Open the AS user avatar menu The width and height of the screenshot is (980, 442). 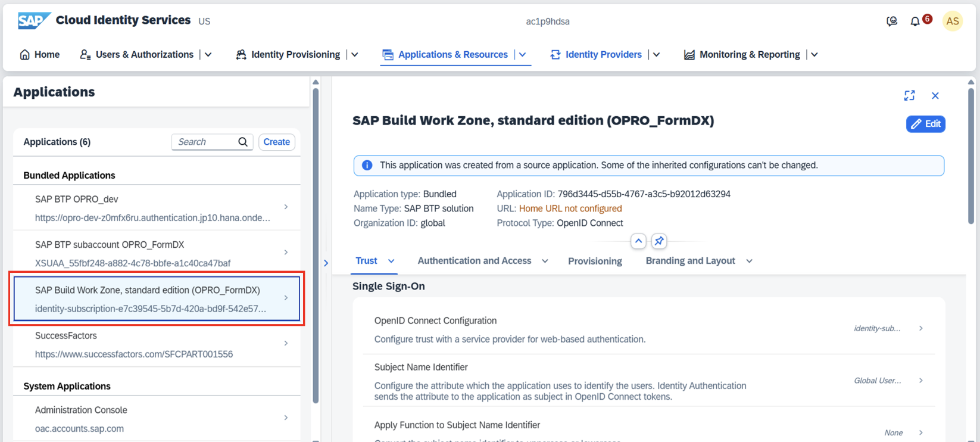pyautogui.click(x=952, y=21)
